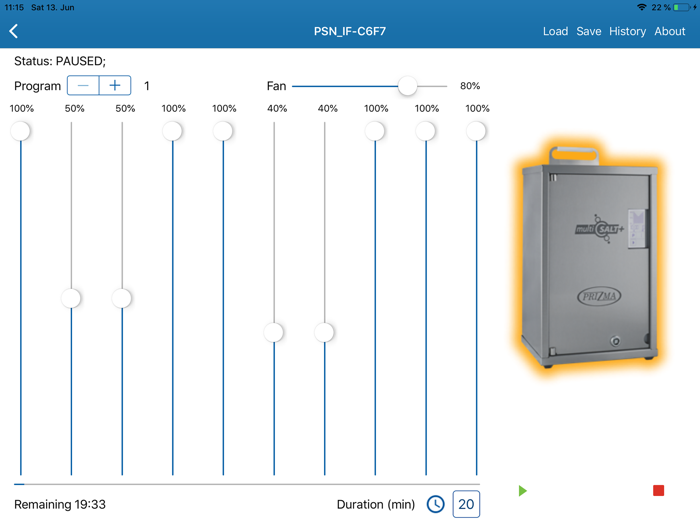Click the first channel slider knob at 100%

[21, 131]
